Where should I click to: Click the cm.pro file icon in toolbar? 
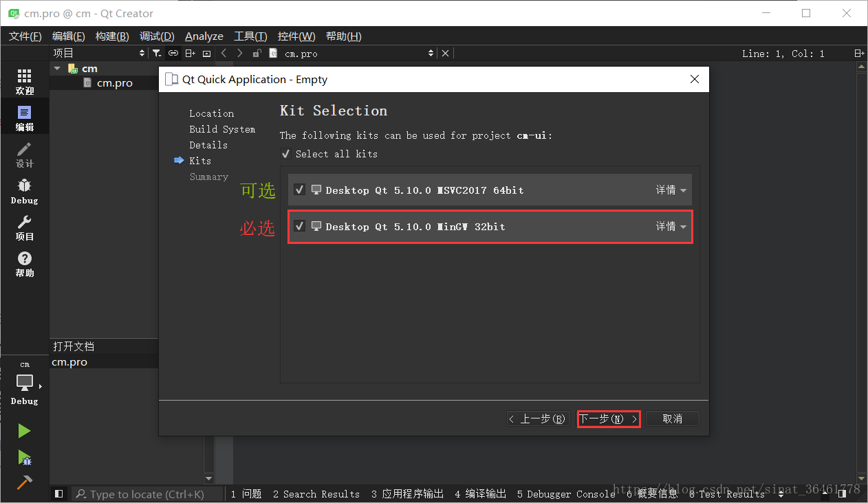273,53
